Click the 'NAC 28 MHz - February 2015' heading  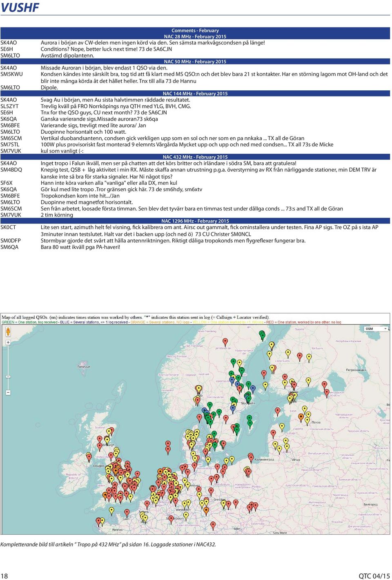(x=195, y=36)
